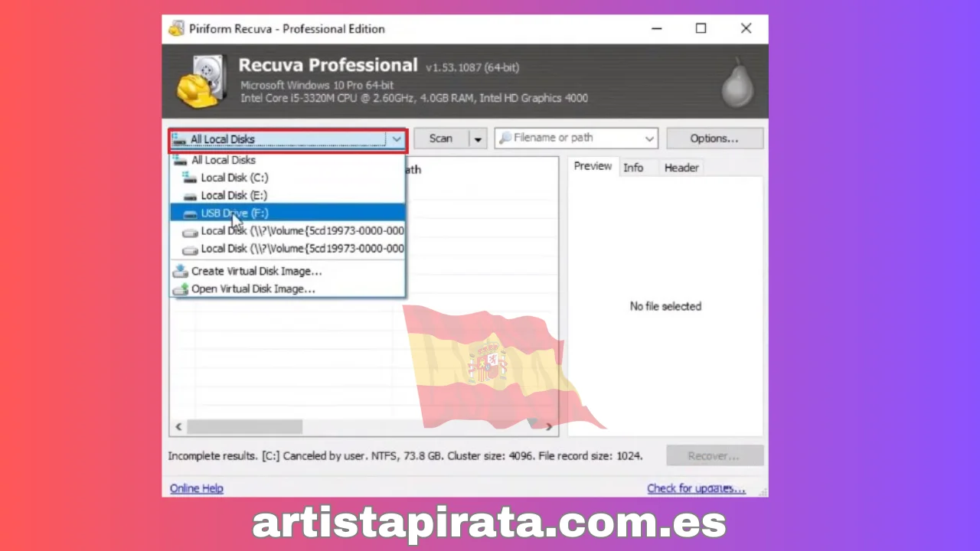Viewport: 980px width, 551px height.
Task: Click the Open Virtual Disk Image icon
Action: (181, 289)
